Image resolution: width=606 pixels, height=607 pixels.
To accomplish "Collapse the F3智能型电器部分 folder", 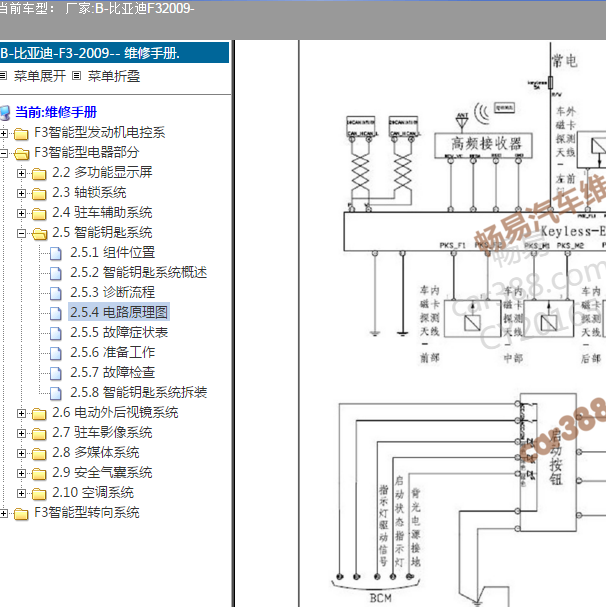I will (3, 153).
